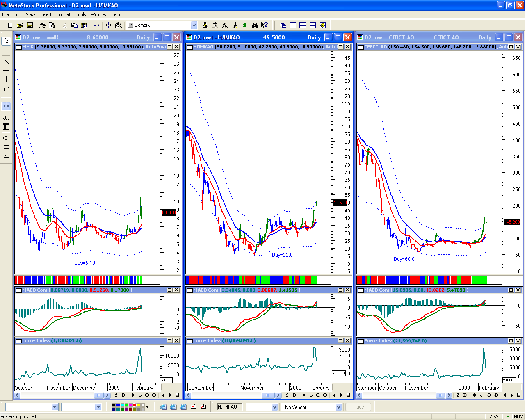Save with the floppy disk icon
This screenshot has height=420, width=525.
click(x=30, y=25)
